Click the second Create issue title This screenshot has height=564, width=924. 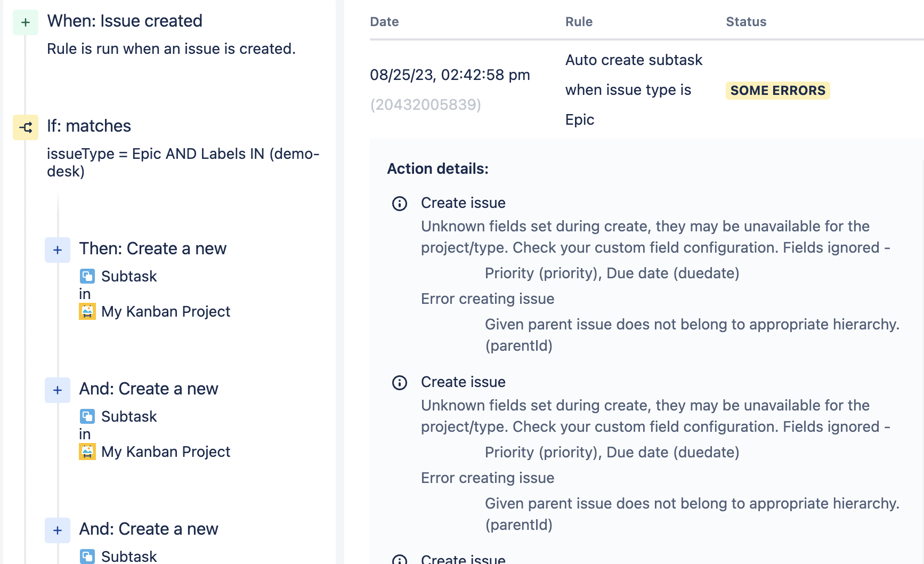(463, 382)
